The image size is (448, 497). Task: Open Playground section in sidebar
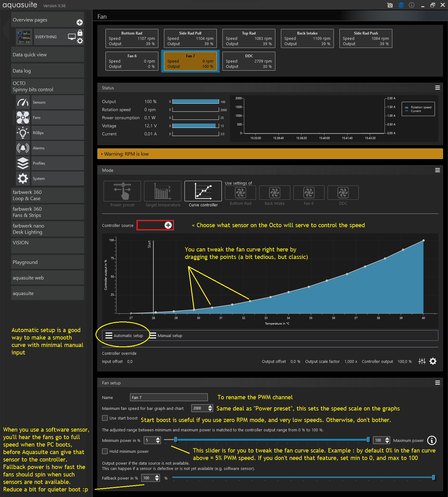click(x=48, y=262)
